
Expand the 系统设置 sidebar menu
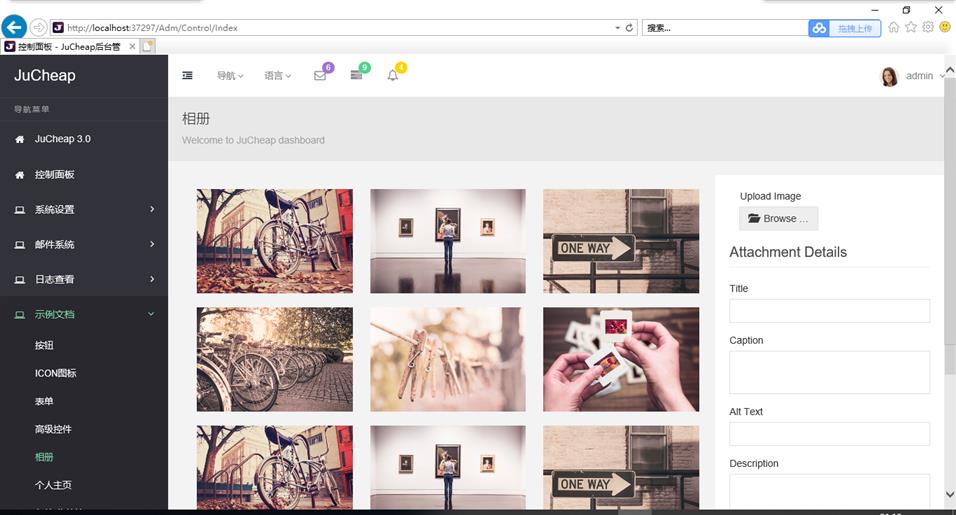pos(84,210)
